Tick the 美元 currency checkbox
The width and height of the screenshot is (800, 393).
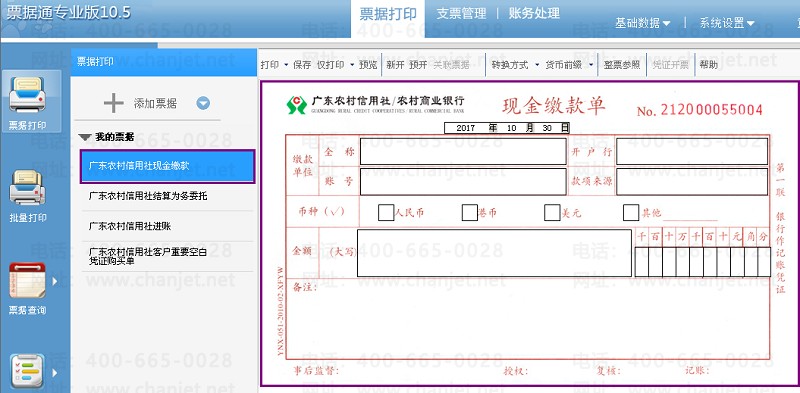click(552, 212)
